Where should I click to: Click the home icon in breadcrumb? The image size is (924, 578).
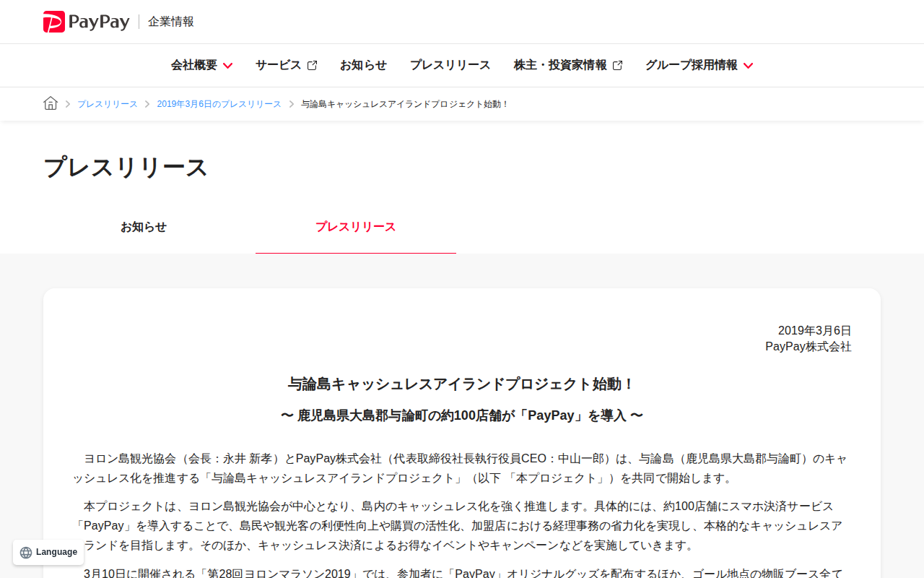click(51, 103)
